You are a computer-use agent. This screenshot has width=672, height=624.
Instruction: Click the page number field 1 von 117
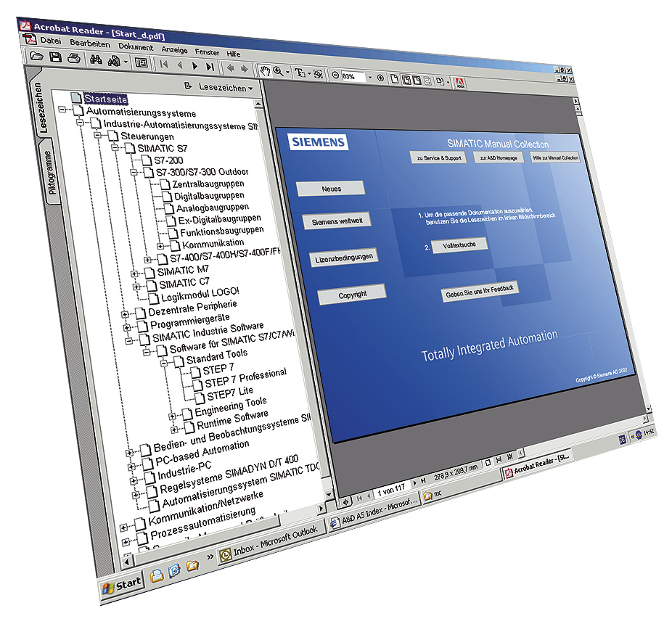[x=391, y=490]
